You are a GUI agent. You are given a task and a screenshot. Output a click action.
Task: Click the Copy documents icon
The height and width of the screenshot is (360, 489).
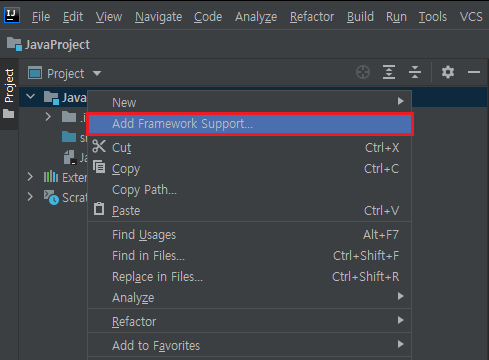[99, 167]
